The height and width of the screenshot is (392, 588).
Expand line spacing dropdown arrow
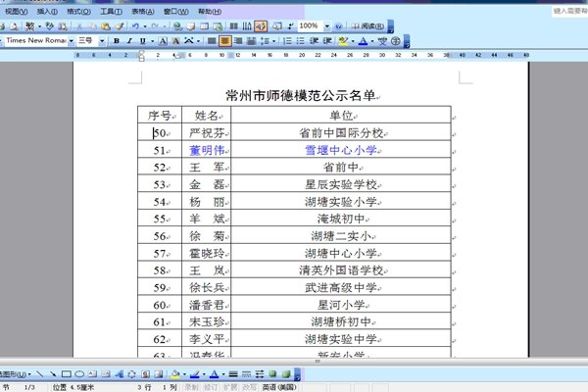pos(273,41)
